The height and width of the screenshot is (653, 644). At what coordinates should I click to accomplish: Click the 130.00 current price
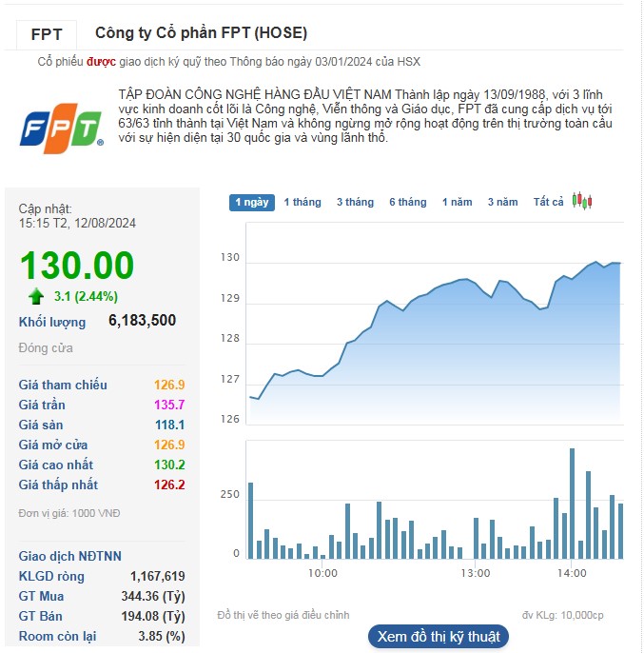point(77,266)
